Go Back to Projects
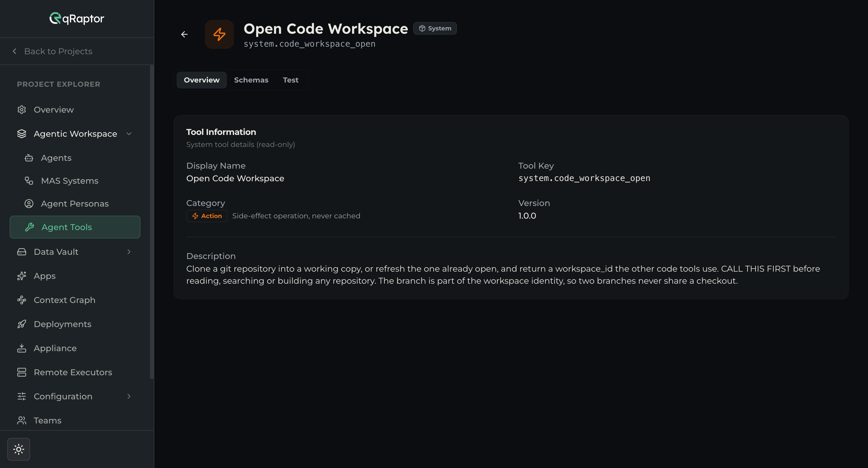 pyautogui.click(x=52, y=51)
